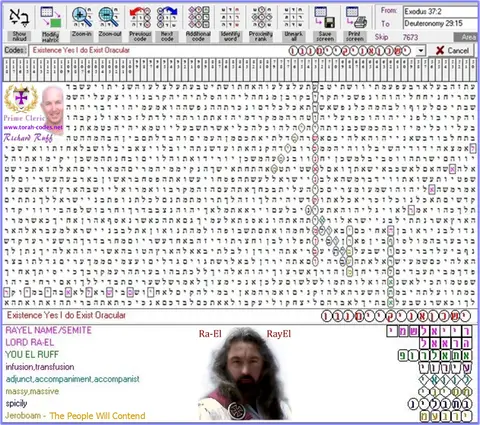The width and height of the screenshot is (480, 425).
Task: Select the Jeroboam - The People Will Contend entry
Action: pyautogui.click(x=75, y=416)
